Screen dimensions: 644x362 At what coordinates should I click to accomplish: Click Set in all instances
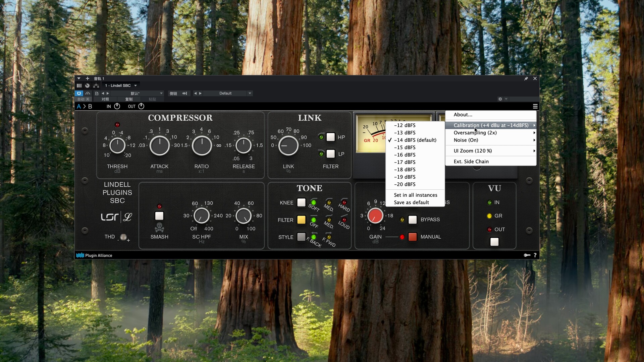click(x=415, y=195)
